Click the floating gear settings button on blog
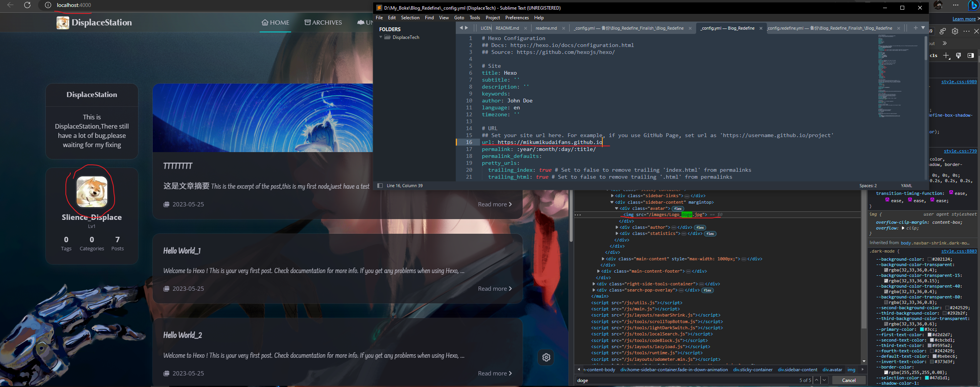 546,357
